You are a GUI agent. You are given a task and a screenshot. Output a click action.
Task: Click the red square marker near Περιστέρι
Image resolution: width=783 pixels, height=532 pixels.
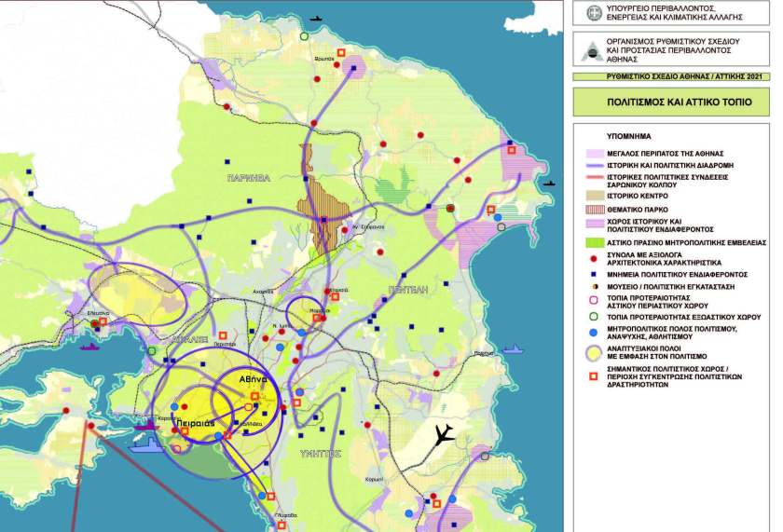(223, 335)
